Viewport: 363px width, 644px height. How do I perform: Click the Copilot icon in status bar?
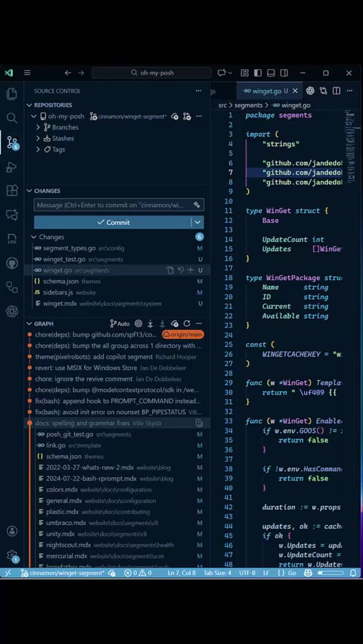pyautogui.click(x=307, y=573)
